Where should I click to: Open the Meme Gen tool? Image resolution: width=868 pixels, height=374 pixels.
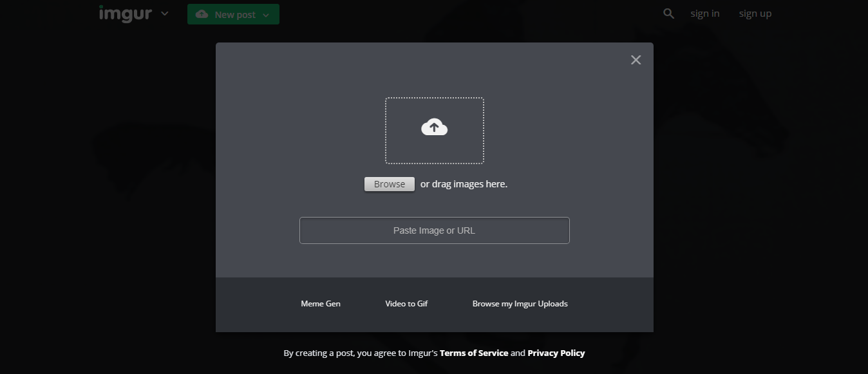[320, 303]
